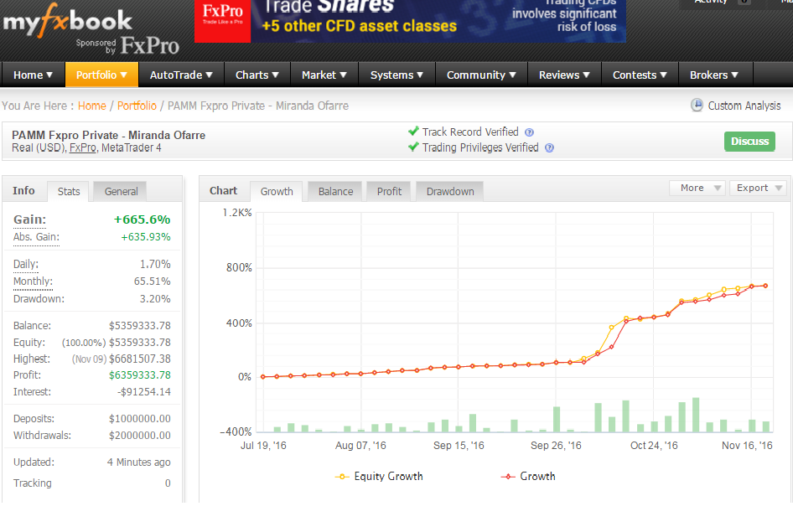Follow the Portfolio breadcrumb link
Screen dimensions: 793x532
137,106
